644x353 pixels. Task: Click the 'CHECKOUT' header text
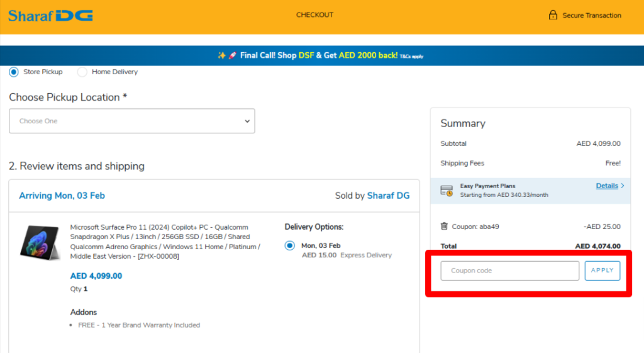tap(314, 15)
